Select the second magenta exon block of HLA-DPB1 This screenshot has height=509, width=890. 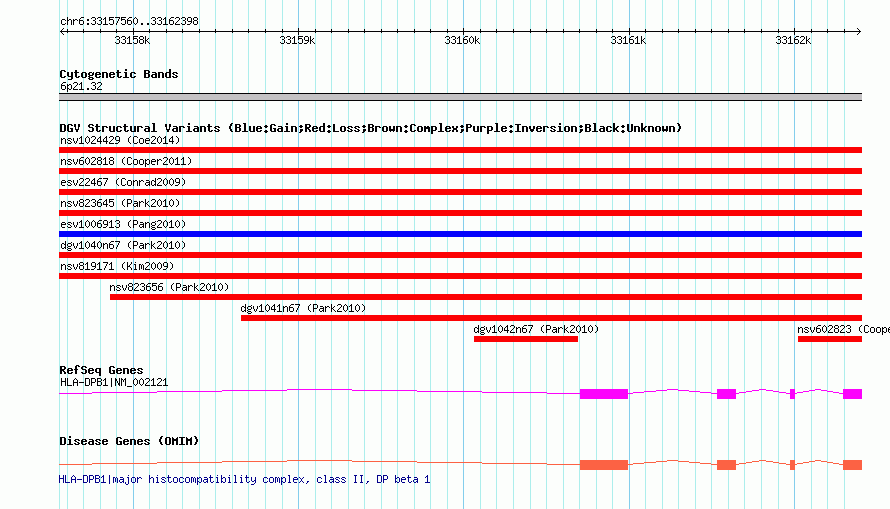tap(727, 394)
